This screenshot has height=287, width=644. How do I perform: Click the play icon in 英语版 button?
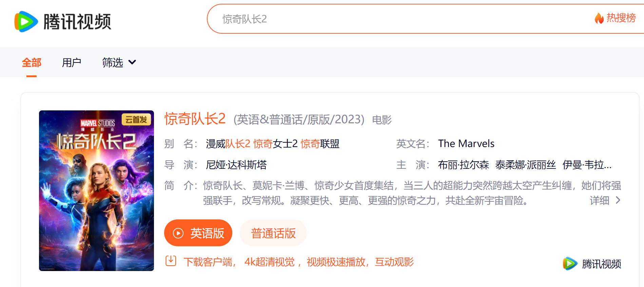[178, 233]
